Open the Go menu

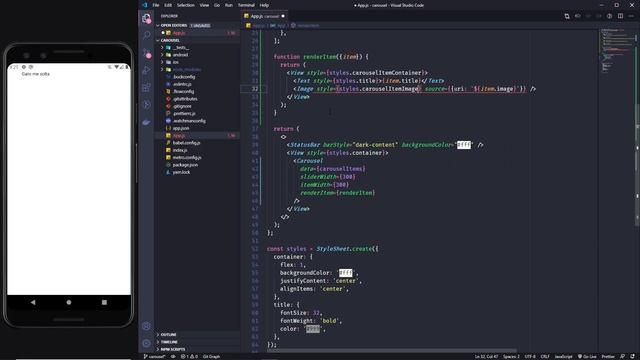217,5
